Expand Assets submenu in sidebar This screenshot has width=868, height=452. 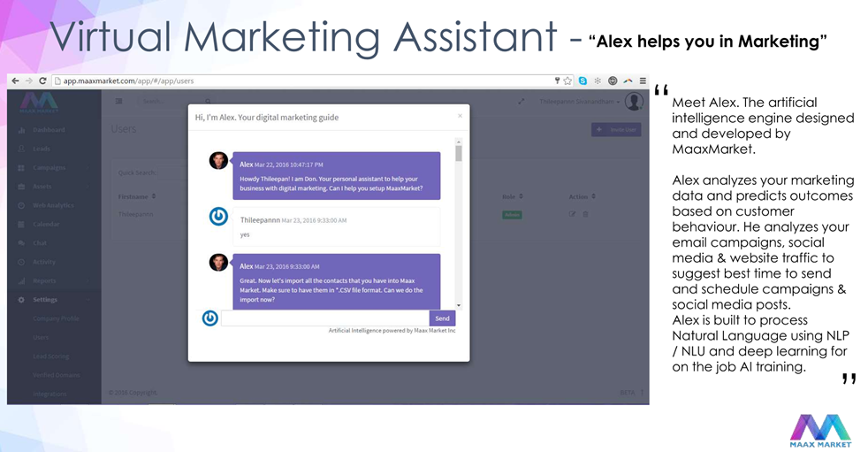(x=88, y=186)
